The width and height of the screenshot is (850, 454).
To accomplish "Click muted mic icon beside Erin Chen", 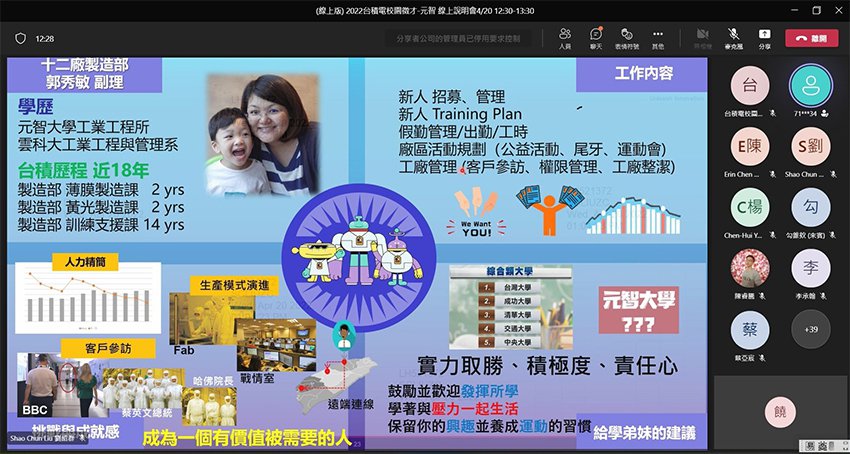I will click(772, 175).
